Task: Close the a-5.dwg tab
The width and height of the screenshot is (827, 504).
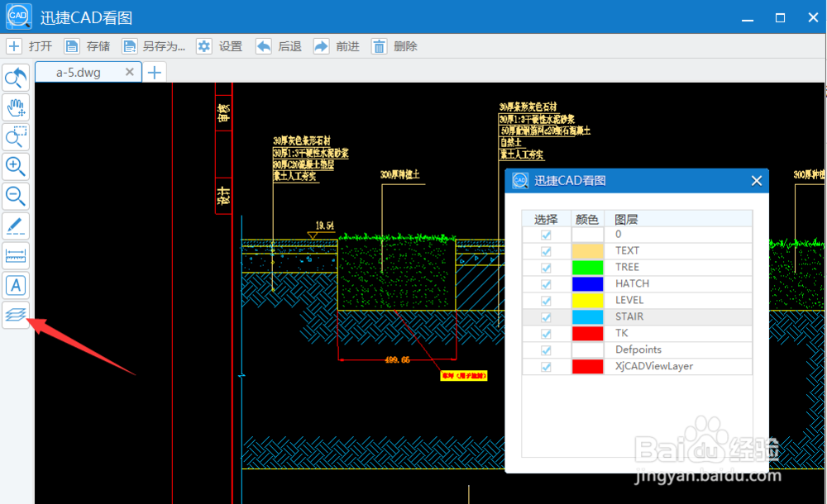Action: pyautogui.click(x=129, y=72)
